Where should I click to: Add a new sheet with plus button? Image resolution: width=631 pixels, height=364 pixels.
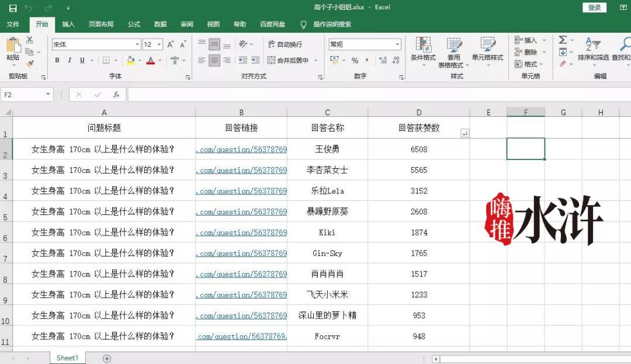pyautogui.click(x=107, y=358)
